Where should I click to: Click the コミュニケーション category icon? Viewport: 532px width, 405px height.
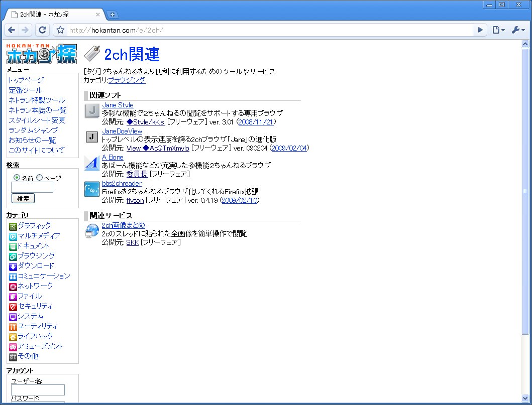[13, 277]
